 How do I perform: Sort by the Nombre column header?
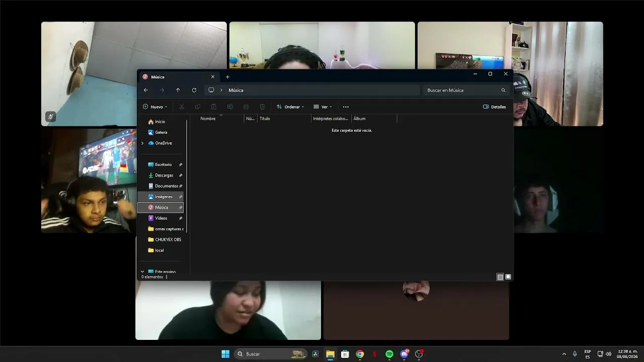(x=208, y=119)
